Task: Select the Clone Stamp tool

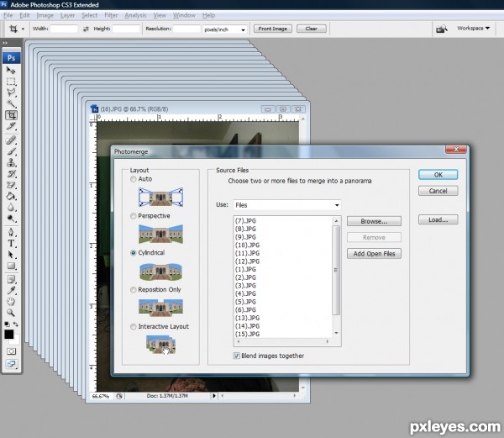Action: click(11, 163)
